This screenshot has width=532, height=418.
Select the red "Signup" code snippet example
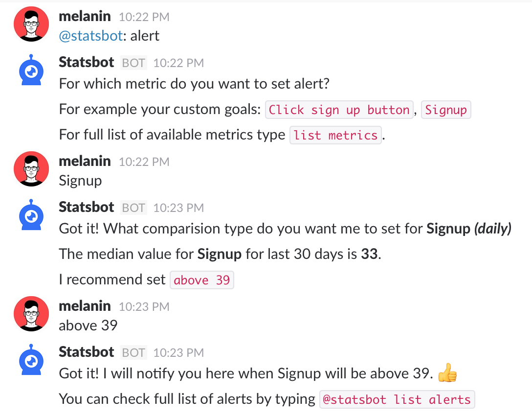[x=446, y=110]
